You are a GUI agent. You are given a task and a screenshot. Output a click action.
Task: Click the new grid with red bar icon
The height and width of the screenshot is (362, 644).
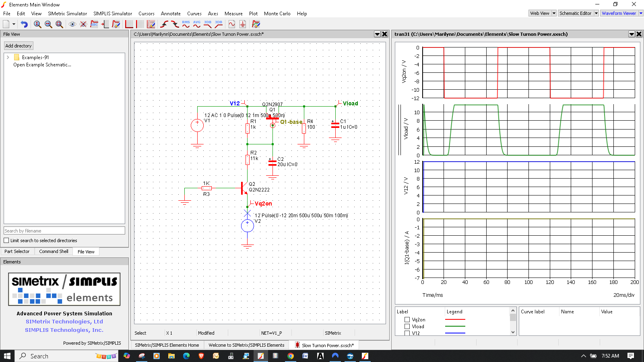tap(140, 24)
